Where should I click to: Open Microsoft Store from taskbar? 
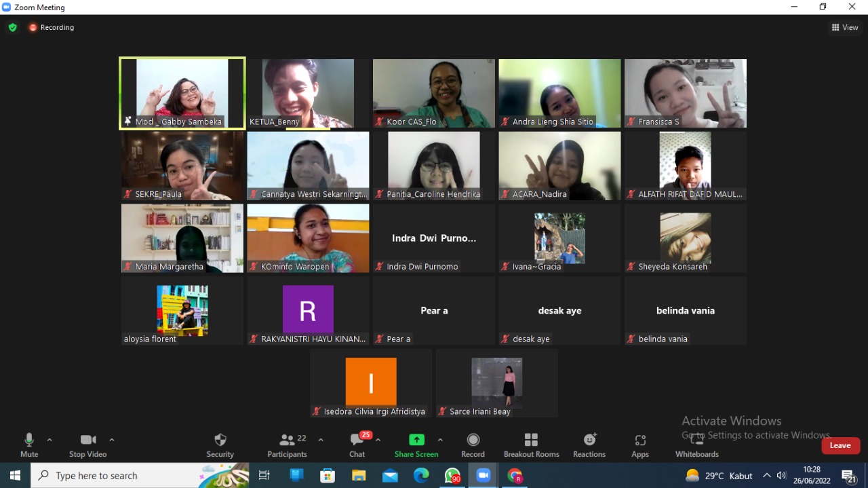pyautogui.click(x=328, y=475)
